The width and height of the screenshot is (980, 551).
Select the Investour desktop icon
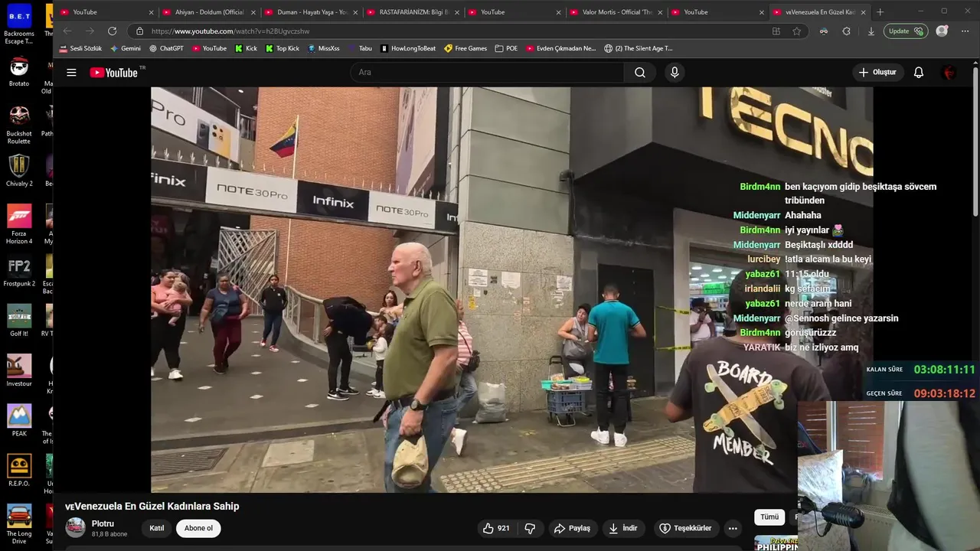tap(19, 371)
